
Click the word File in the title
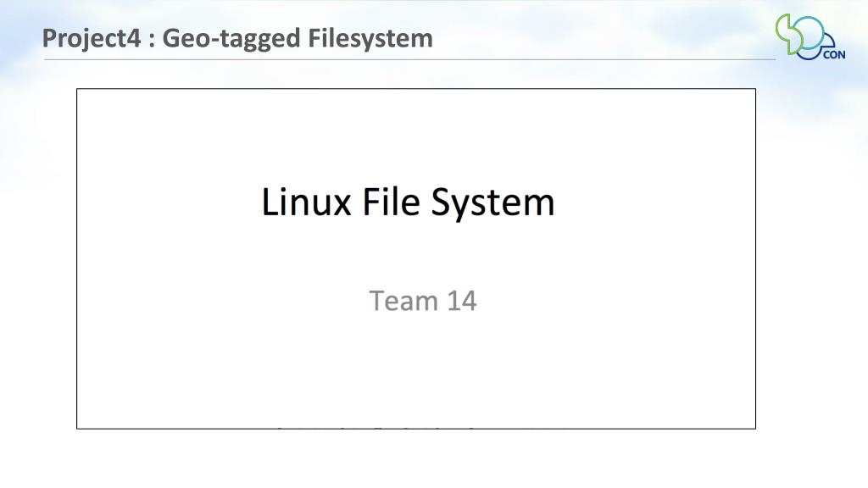[391, 202]
